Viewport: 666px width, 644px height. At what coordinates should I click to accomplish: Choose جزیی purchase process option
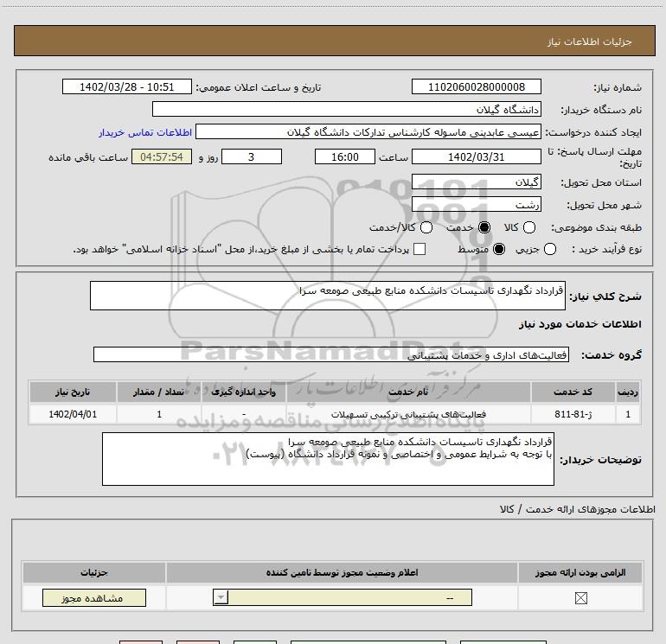coord(549,249)
